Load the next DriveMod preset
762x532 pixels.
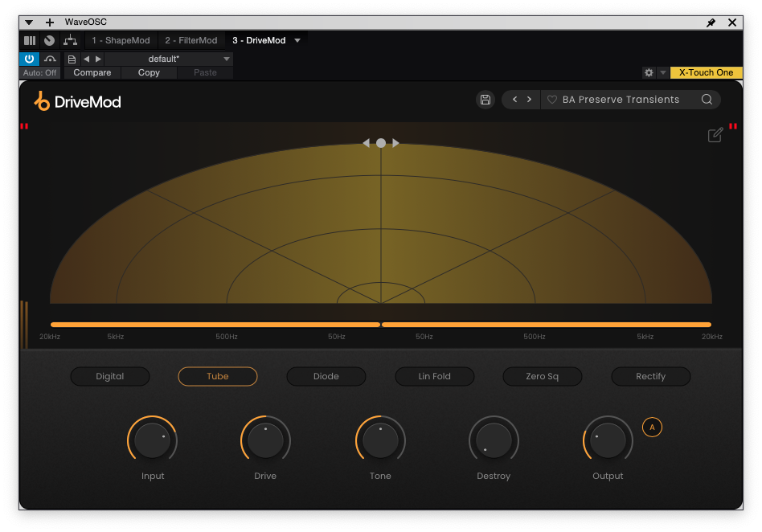coord(529,100)
